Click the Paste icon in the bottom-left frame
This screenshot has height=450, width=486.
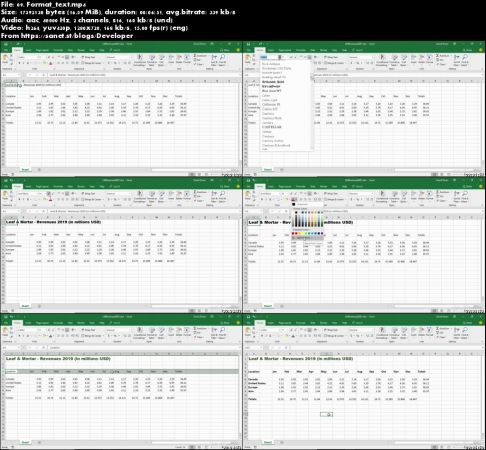(5, 332)
